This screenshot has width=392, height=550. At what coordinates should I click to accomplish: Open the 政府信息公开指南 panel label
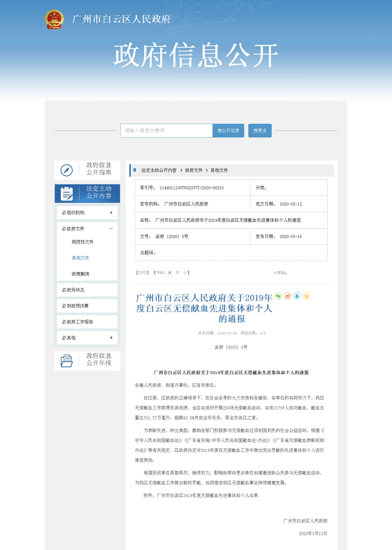99,169
